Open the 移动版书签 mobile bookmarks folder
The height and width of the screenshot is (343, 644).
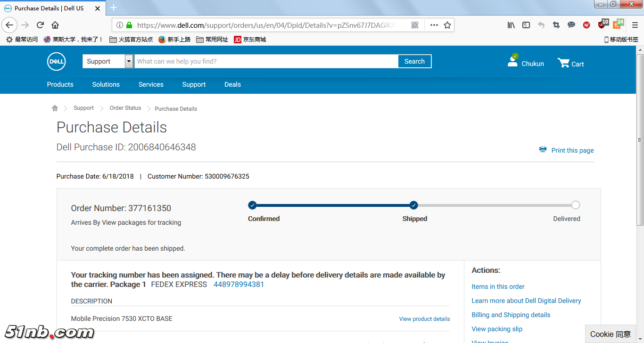[621, 40]
